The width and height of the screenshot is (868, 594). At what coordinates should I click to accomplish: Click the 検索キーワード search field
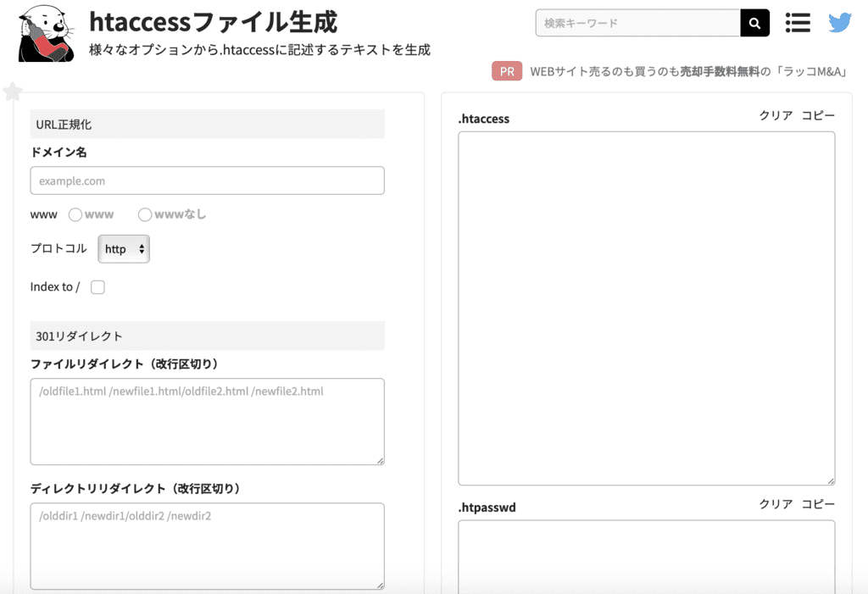click(x=636, y=23)
